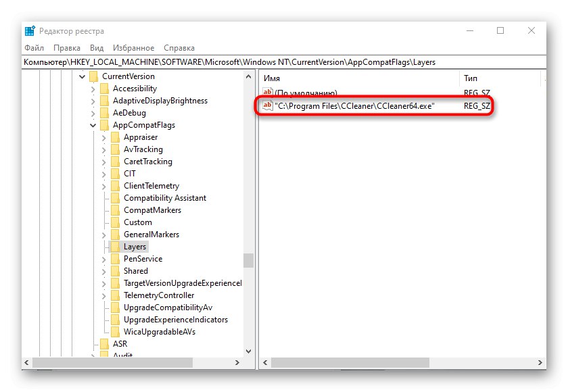The image size is (568, 392).
Task: Click the values pane horizontal scrollbar thumb
Action: [x=350, y=362]
